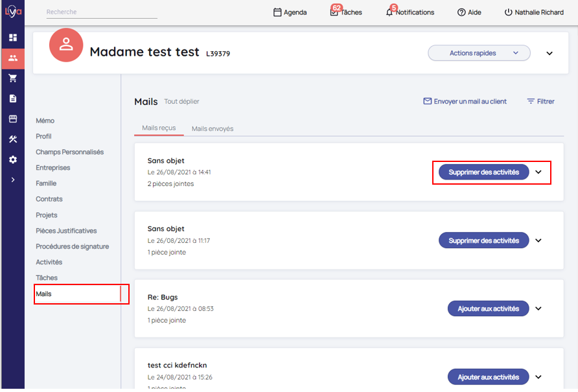Select Contrats in the client menu
The height and width of the screenshot is (392, 578).
(49, 199)
